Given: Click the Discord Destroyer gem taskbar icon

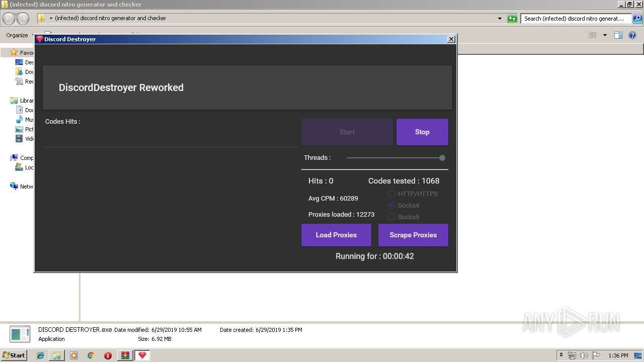Looking at the screenshot, I should coord(142,355).
